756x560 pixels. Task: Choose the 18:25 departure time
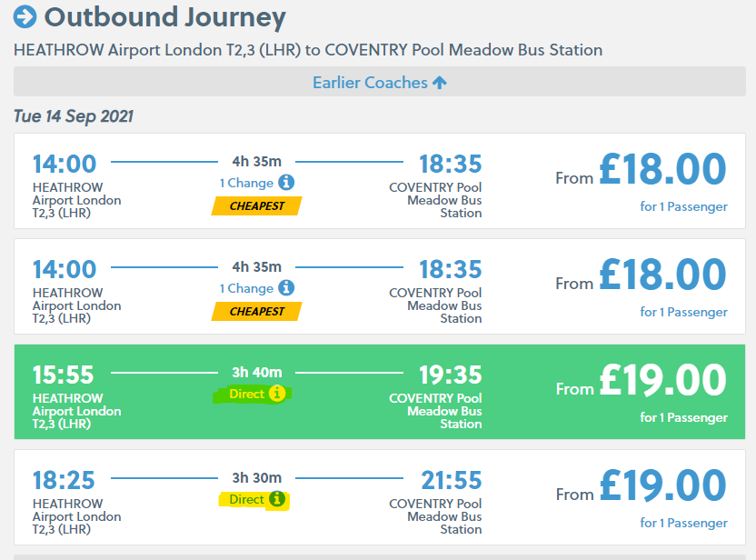(65, 480)
